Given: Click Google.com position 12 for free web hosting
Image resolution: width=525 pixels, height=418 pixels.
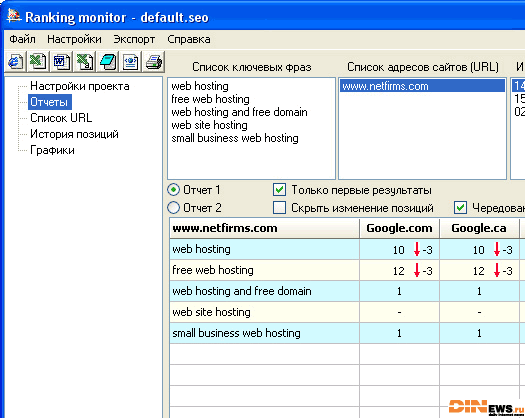Looking at the screenshot, I should point(399,271).
